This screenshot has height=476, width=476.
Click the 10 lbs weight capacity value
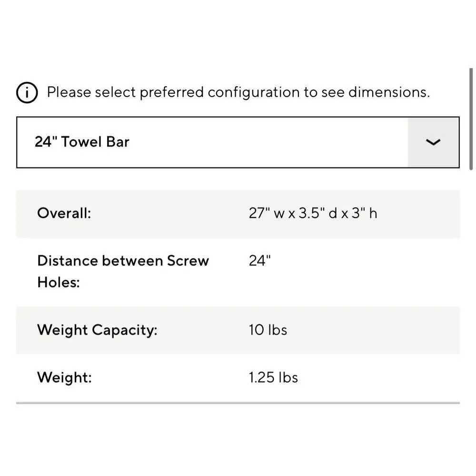point(268,330)
